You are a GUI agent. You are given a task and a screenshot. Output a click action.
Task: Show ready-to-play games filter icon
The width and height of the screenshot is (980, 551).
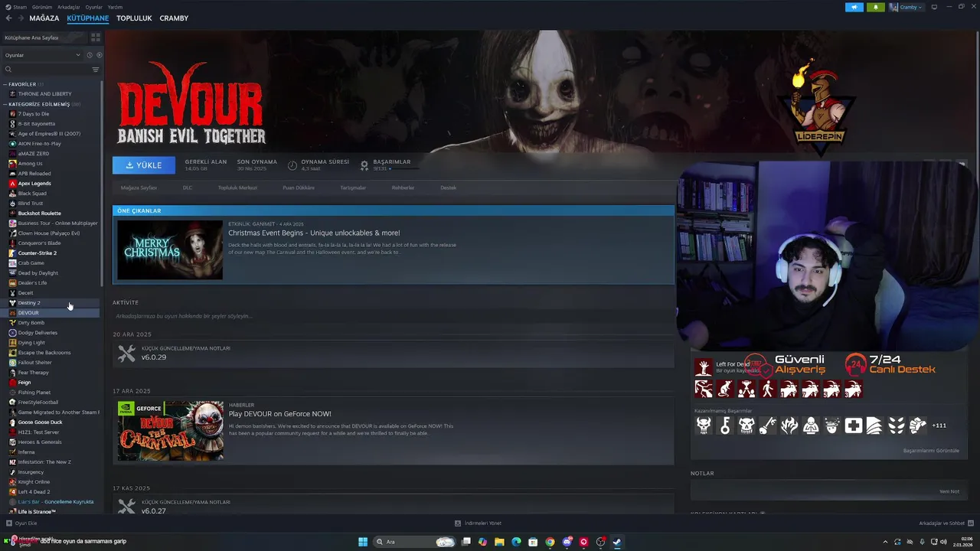(100, 55)
